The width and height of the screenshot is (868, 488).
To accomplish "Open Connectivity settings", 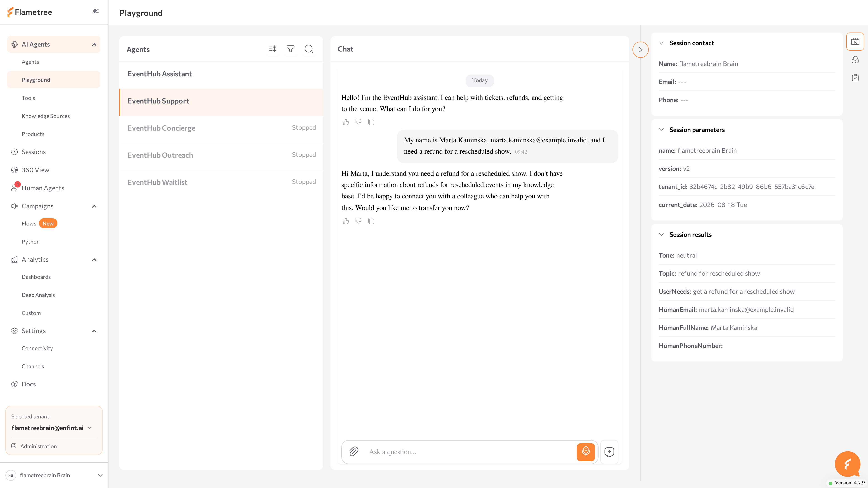I will click(x=37, y=348).
